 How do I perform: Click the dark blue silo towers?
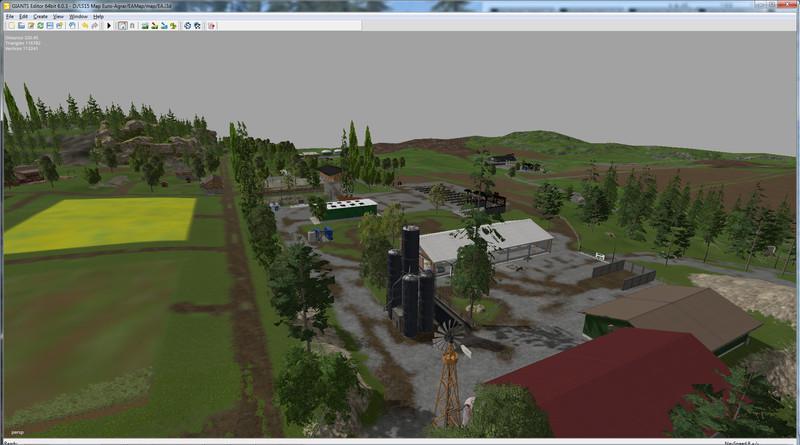(x=411, y=283)
